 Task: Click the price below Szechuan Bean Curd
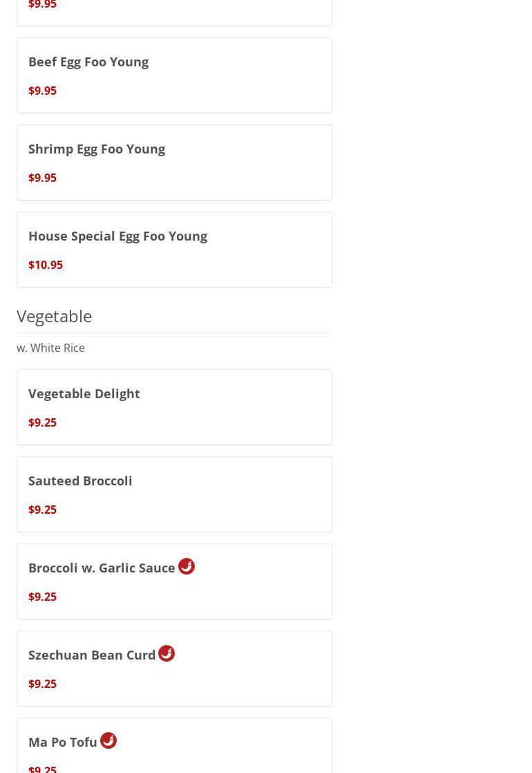point(42,684)
